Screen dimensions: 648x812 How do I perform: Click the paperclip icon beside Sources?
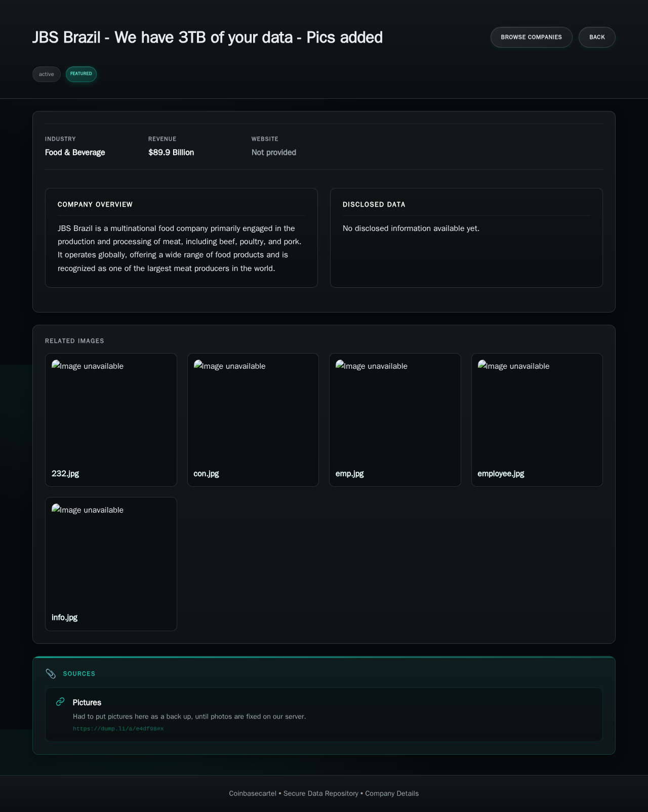[51, 673]
